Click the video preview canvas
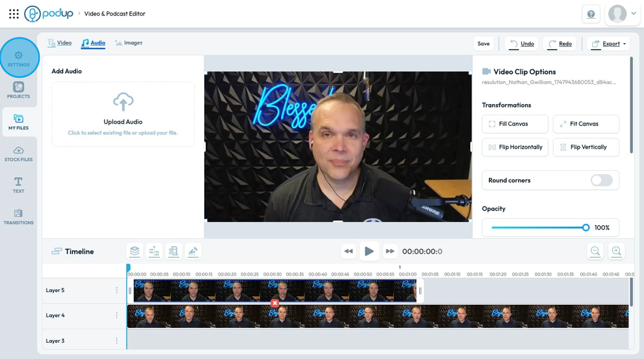Viewport: 644px width, 359px height. (338, 147)
